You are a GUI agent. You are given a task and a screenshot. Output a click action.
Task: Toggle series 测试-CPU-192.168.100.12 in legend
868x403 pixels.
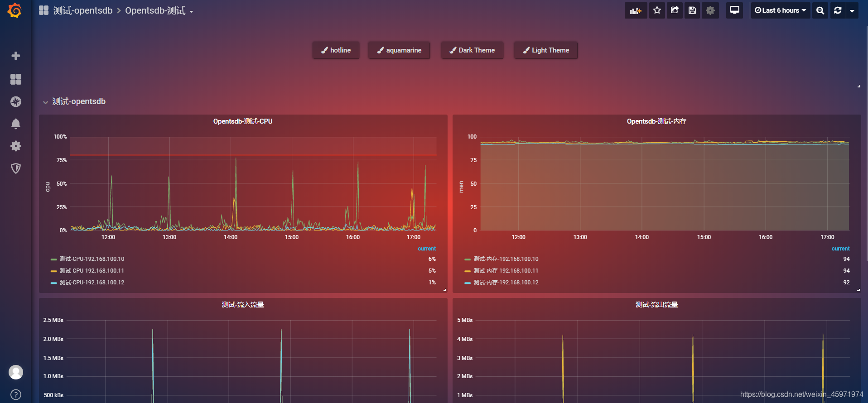point(92,283)
